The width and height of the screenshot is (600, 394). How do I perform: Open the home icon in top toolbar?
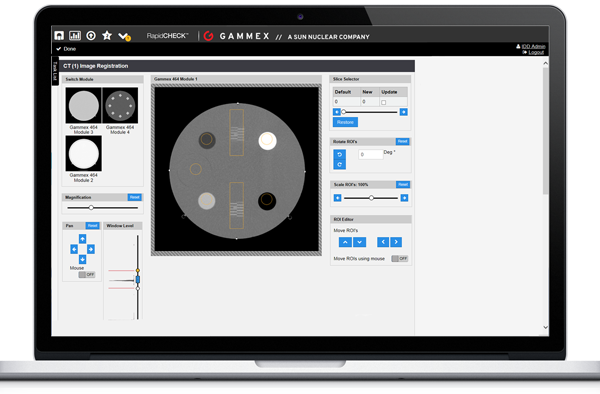(59, 36)
